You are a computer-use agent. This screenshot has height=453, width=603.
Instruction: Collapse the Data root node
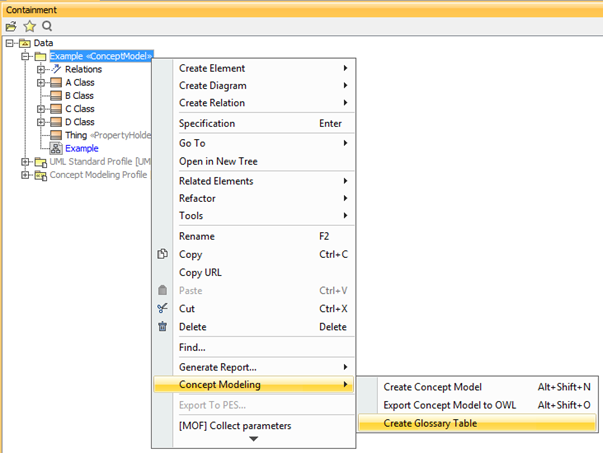click(x=10, y=43)
